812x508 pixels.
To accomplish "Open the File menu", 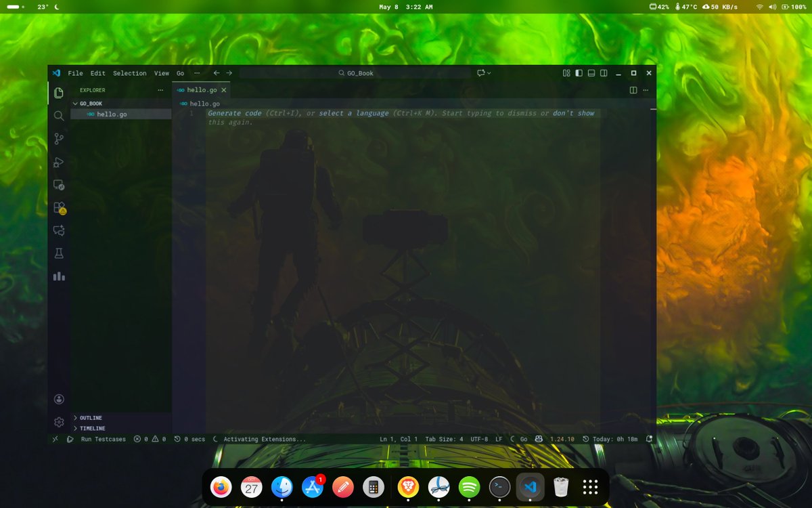I will (76, 73).
